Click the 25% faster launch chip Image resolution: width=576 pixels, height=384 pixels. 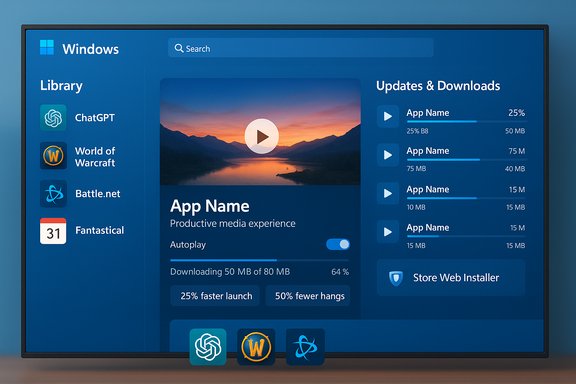(x=215, y=296)
